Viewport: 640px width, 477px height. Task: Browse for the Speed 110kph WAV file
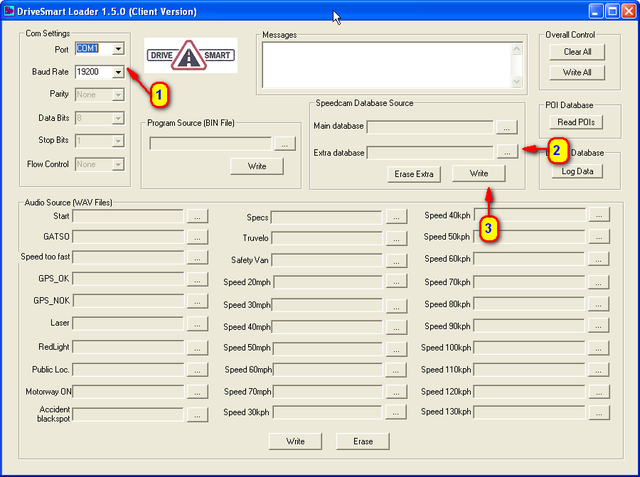point(598,370)
